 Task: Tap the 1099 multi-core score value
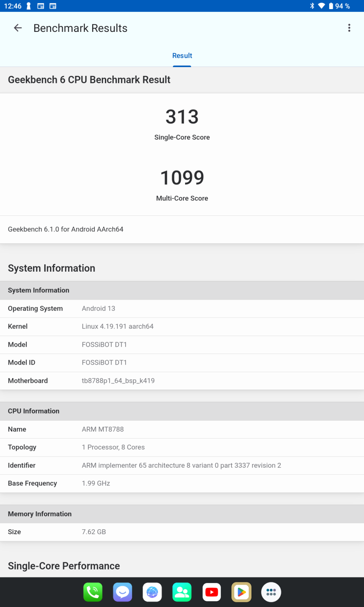coord(182,178)
